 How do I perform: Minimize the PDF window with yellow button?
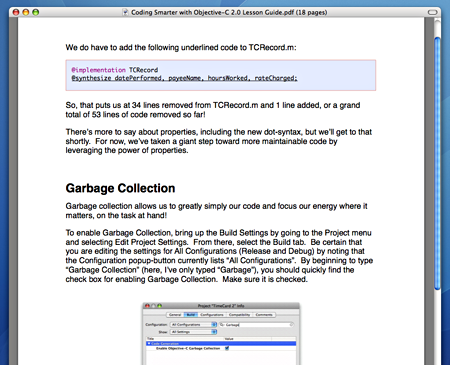(x=26, y=12)
